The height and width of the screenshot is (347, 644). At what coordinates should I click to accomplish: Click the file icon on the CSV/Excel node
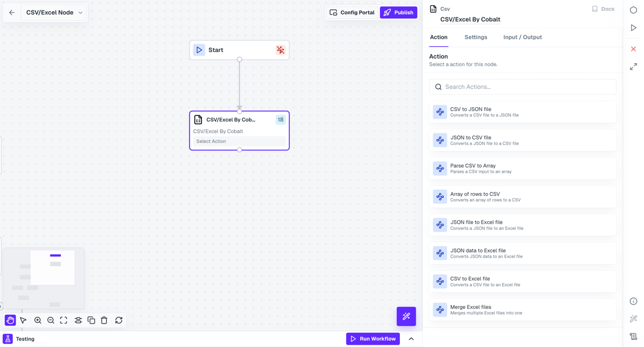[198, 119]
